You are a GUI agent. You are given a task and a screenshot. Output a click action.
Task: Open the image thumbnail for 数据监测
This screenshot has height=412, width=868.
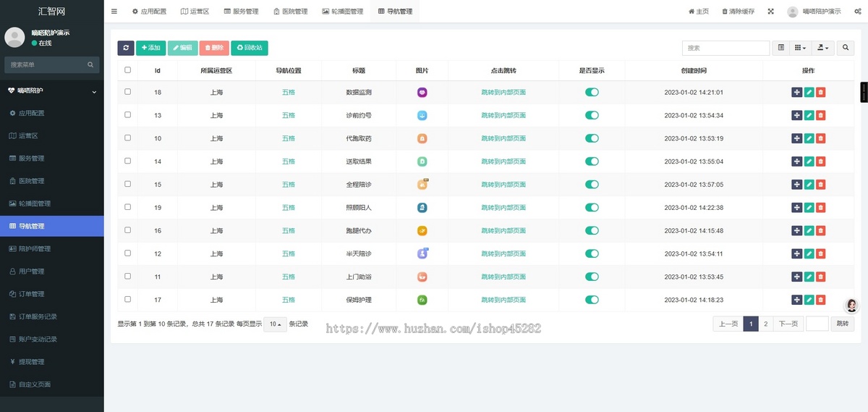click(x=422, y=93)
